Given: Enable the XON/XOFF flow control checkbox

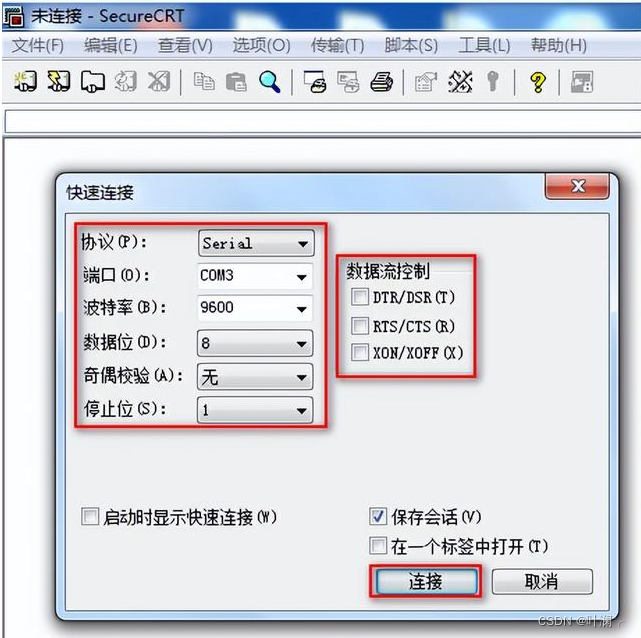Looking at the screenshot, I should 360,352.
